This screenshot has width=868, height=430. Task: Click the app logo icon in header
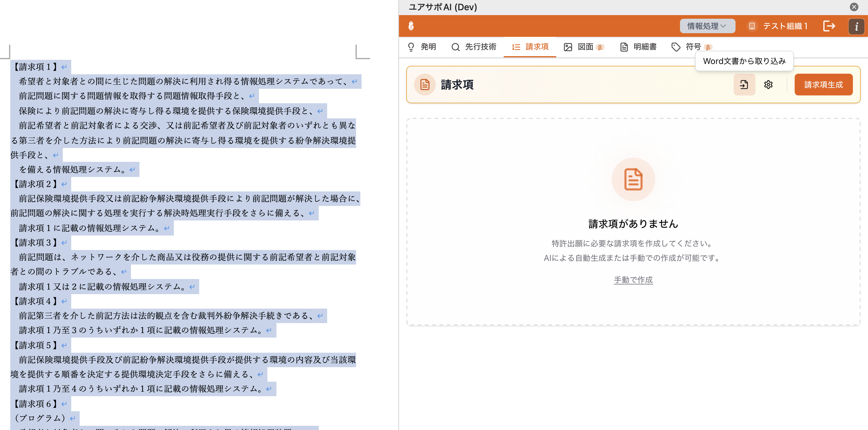click(411, 26)
